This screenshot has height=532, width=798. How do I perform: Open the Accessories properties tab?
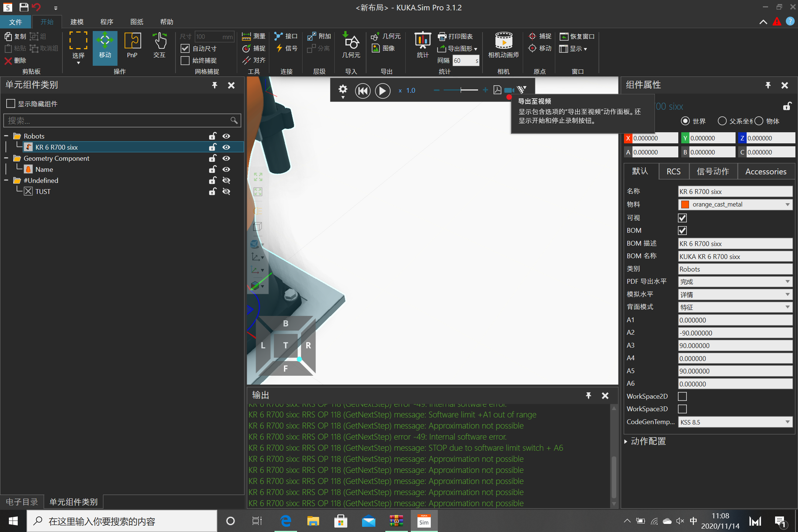point(765,171)
